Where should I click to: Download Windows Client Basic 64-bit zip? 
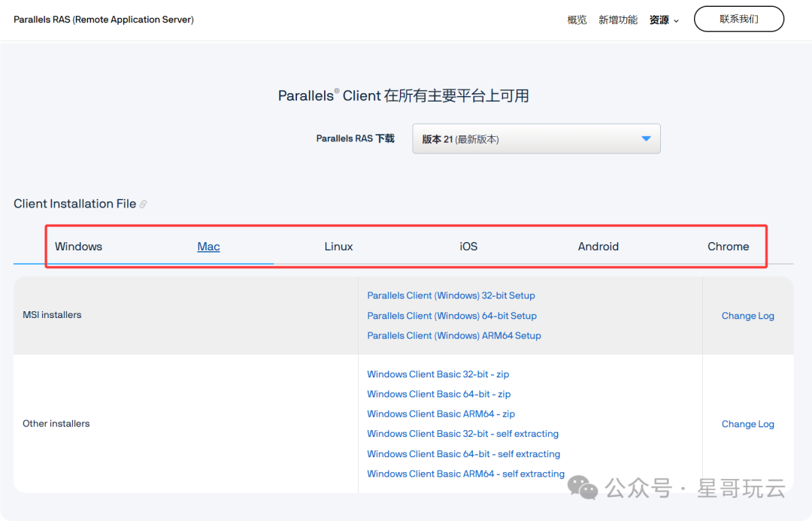pyautogui.click(x=438, y=394)
